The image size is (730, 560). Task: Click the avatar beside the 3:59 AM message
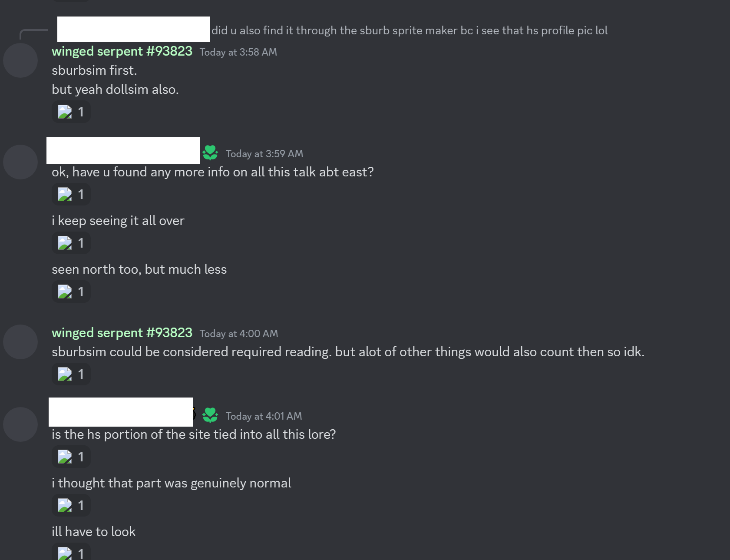pos(20,162)
